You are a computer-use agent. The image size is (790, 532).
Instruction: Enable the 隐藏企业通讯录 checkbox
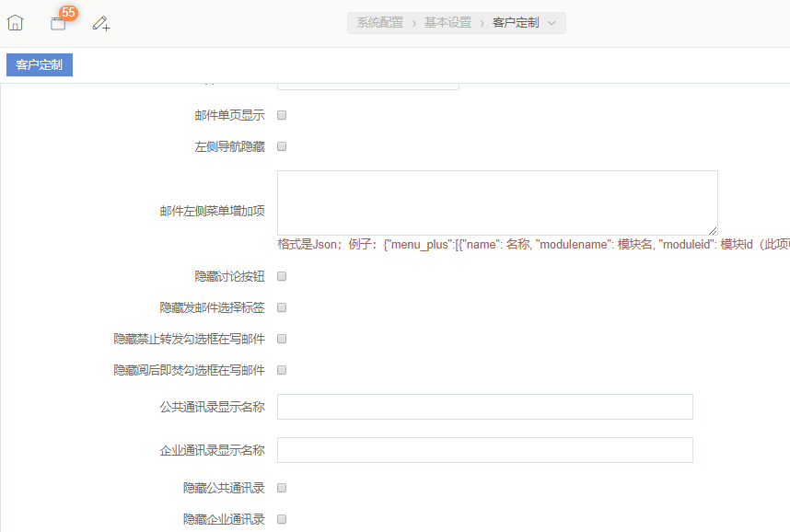(x=283, y=519)
